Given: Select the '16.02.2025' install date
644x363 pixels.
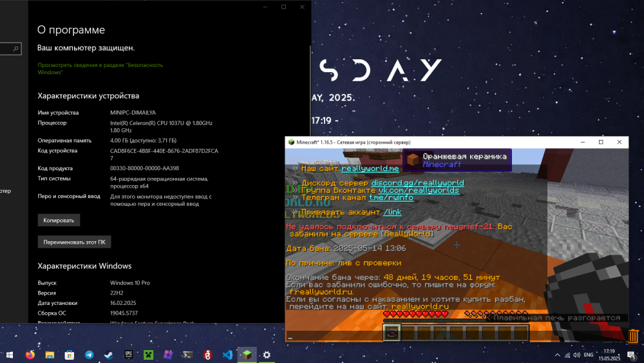Looking at the screenshot, I should 123,303.
